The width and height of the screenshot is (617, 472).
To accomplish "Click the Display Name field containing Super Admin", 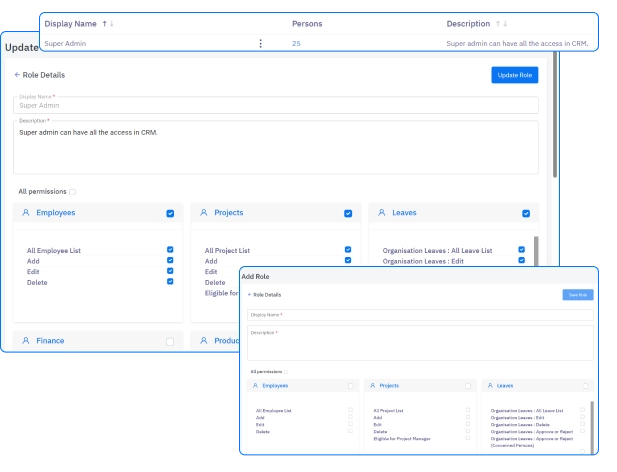I will point(276,105).
